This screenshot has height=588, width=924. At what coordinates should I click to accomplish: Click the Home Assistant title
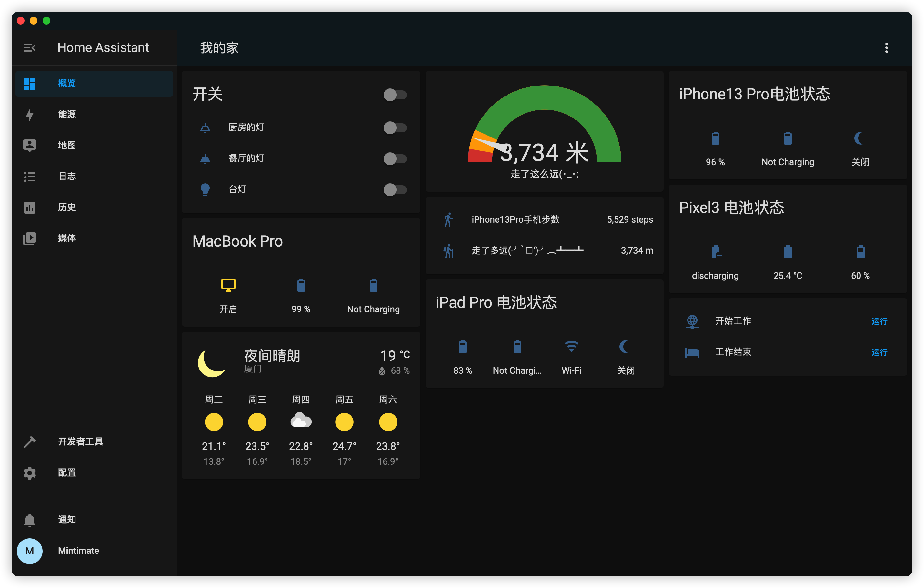[x=103, y=47]
